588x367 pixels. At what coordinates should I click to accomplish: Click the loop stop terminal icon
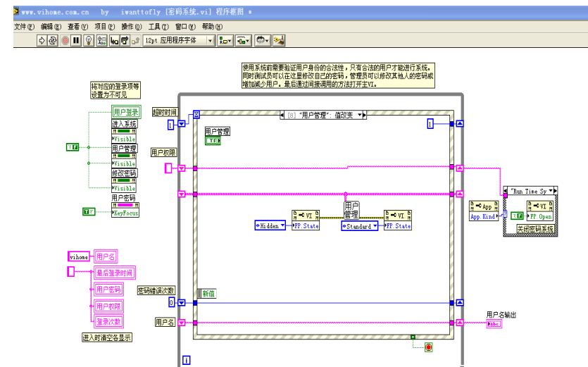[429, 347]
